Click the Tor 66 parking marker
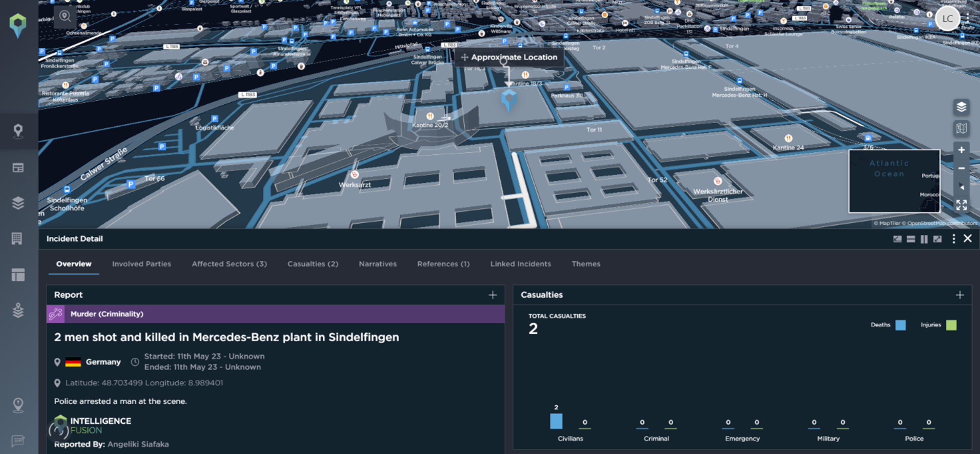The height and width of the screenshot is (454, 980). coord(130,184)
